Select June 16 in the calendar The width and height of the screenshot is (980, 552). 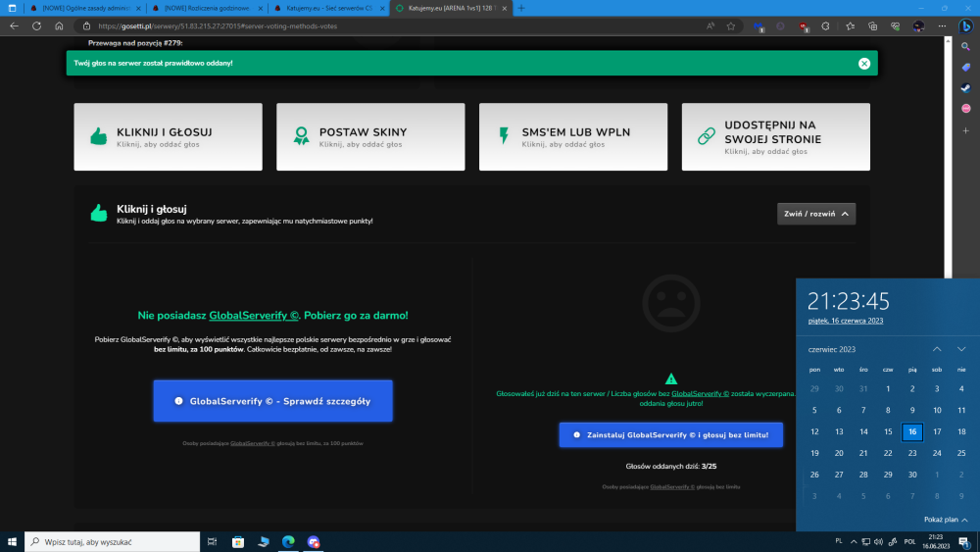point(912,431)
